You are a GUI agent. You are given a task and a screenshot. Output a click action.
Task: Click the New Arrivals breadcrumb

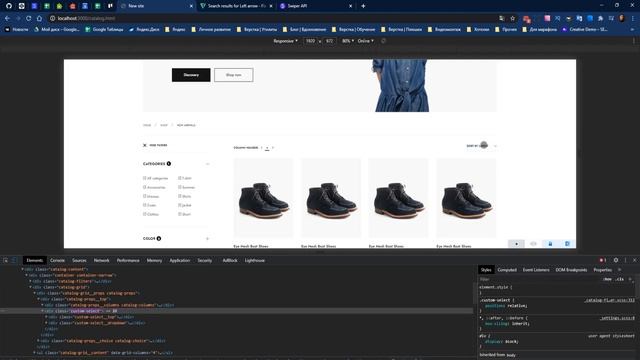(x=186, y=125)
